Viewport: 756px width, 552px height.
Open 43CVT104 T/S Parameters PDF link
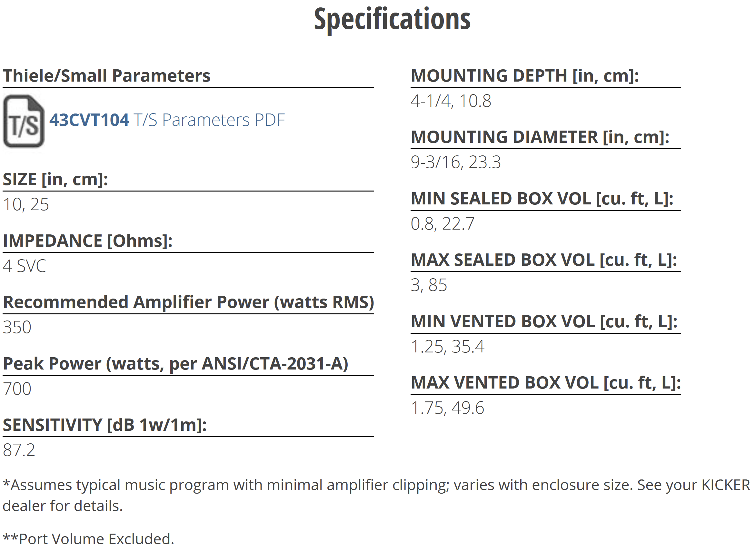(167, 120)
